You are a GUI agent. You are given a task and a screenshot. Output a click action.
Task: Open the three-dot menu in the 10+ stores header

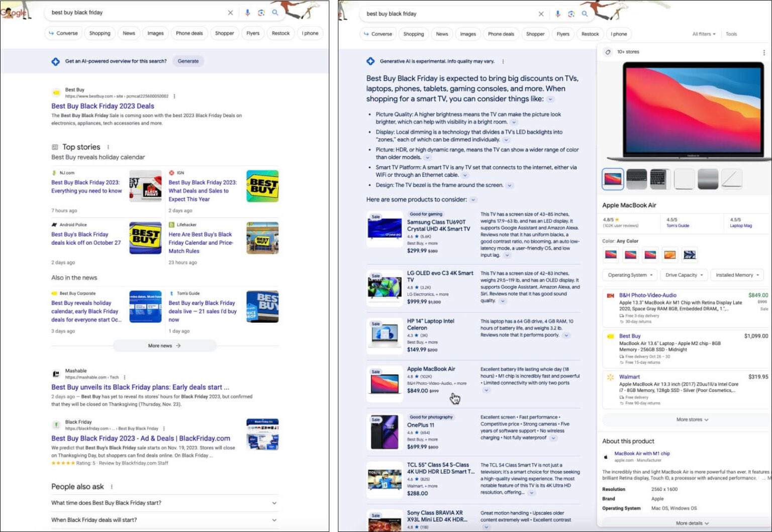(x=763, y=52)
